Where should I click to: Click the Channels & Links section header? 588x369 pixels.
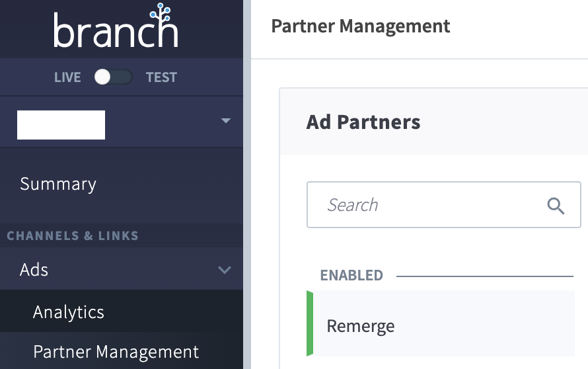click(73, 235)
